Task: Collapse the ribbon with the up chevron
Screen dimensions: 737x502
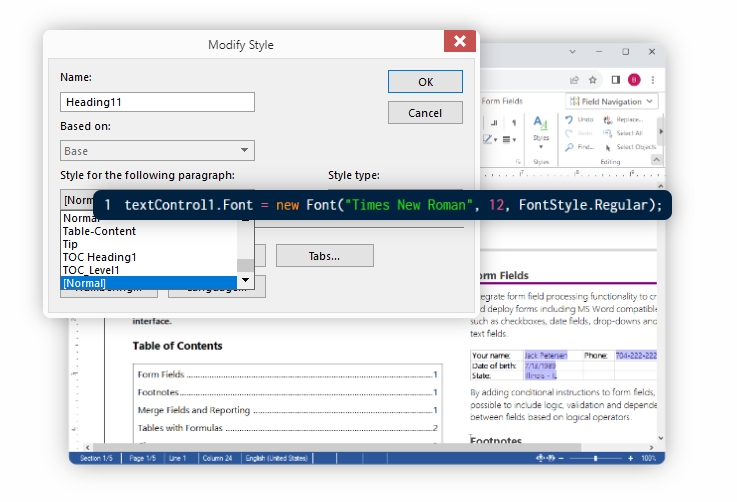Action: (657, 160)
